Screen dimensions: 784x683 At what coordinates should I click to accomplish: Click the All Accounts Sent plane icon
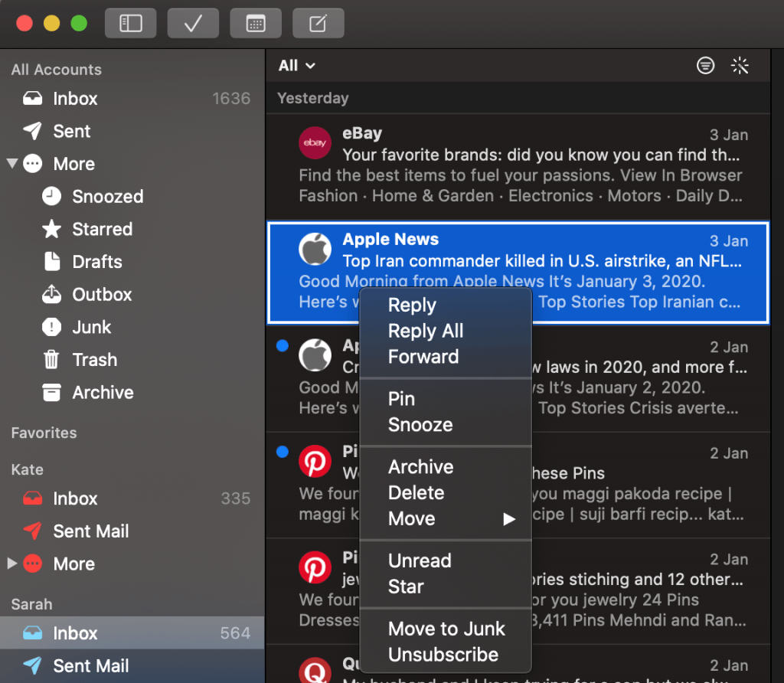32,131
